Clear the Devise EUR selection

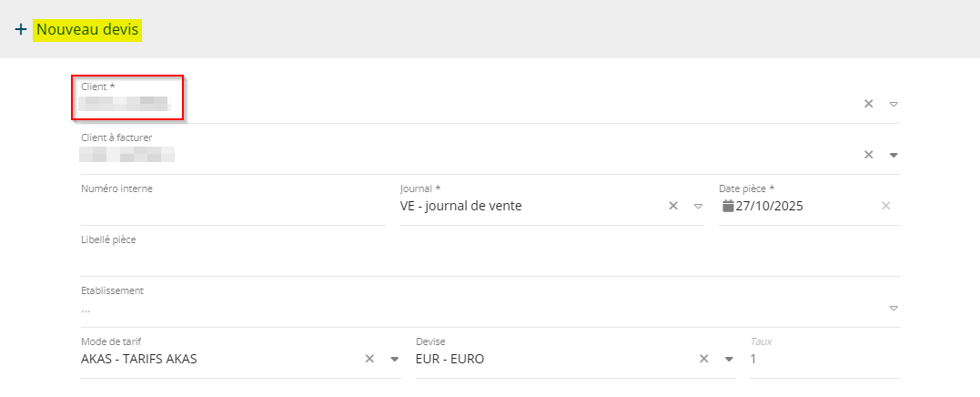pyautogui.click(x=703, y=359)
